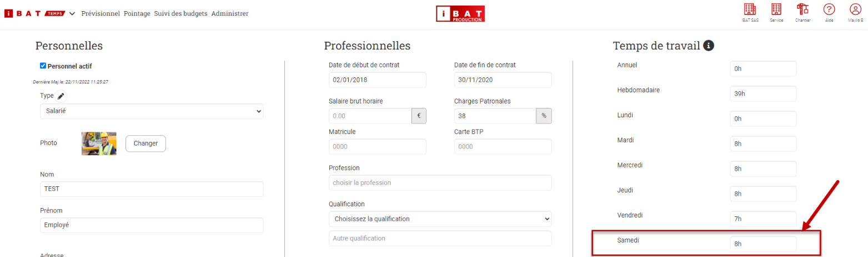Open the Aide help icon
This screenshot has width=868, height=257.
[829, 9]
